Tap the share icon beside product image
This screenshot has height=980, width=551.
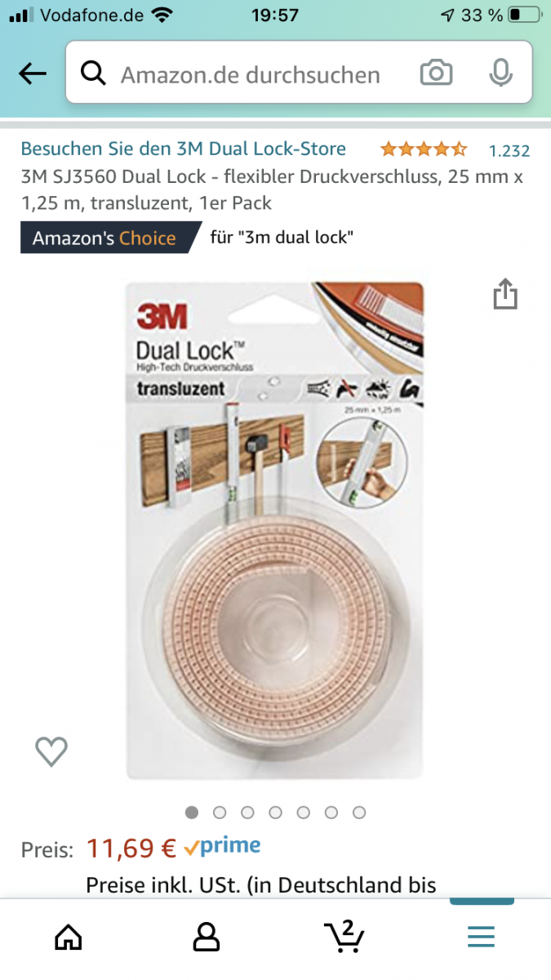point(505,294)
